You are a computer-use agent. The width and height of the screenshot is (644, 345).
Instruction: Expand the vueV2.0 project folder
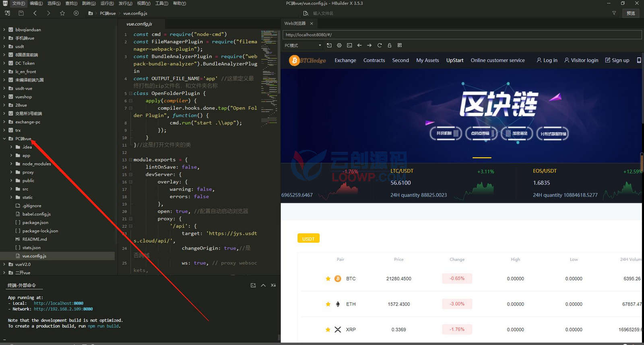point(4,265)
